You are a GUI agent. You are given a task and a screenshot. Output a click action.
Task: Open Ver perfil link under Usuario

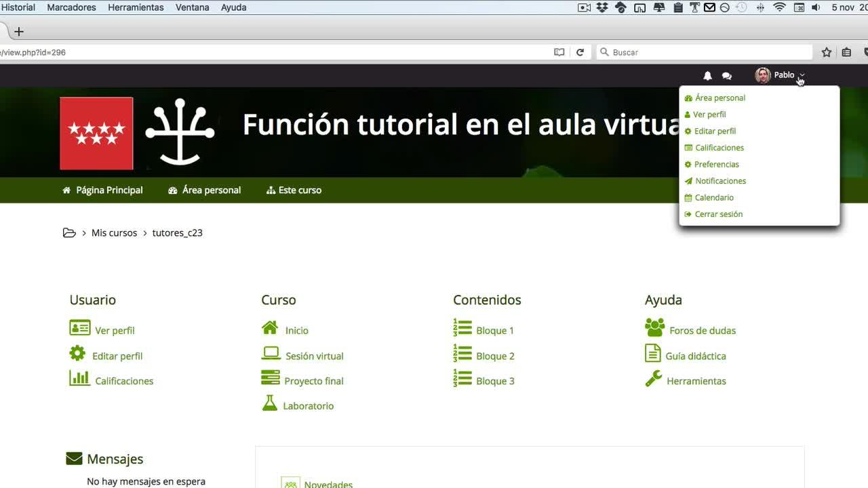(x=115, y=331)
